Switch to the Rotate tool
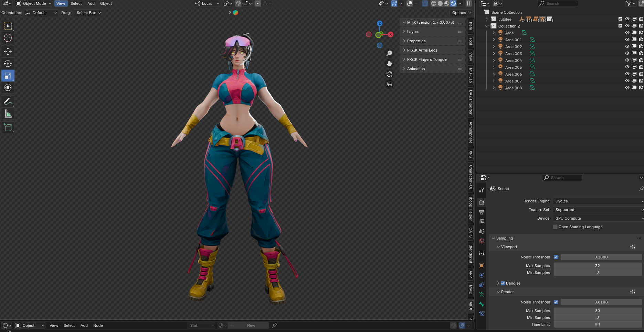644x332 pixels. (x=8, y=64)
